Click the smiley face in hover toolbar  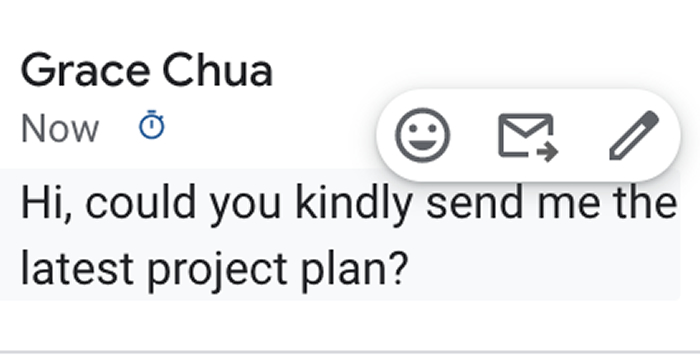pyautogui.click(x=422, y=135)
